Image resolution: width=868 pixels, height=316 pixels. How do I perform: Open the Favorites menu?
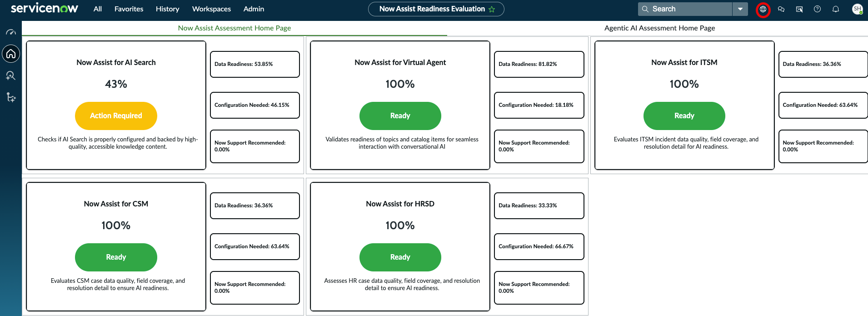point(129,9)
